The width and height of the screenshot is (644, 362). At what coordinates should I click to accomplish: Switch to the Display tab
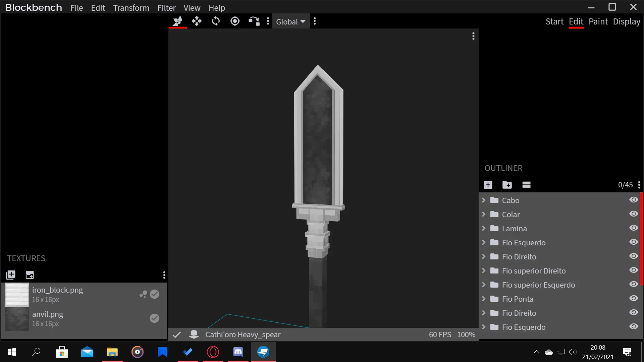(x=627, y=21)
